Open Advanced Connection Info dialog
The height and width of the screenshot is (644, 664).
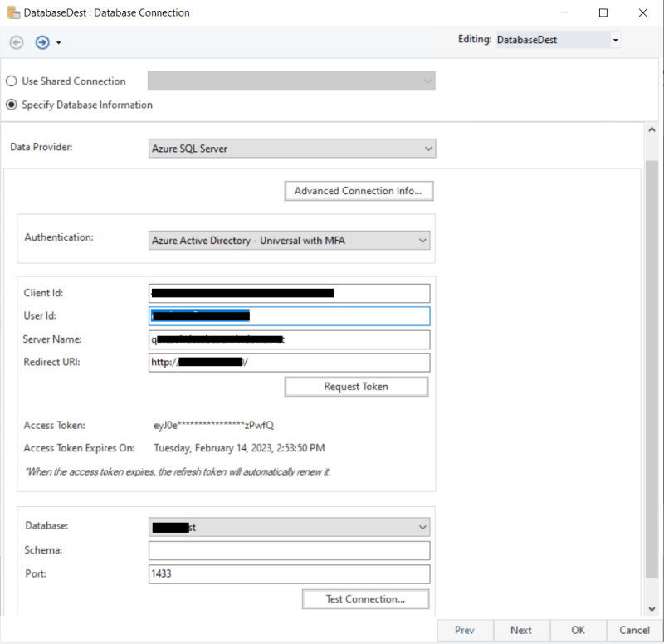(359, 190)
